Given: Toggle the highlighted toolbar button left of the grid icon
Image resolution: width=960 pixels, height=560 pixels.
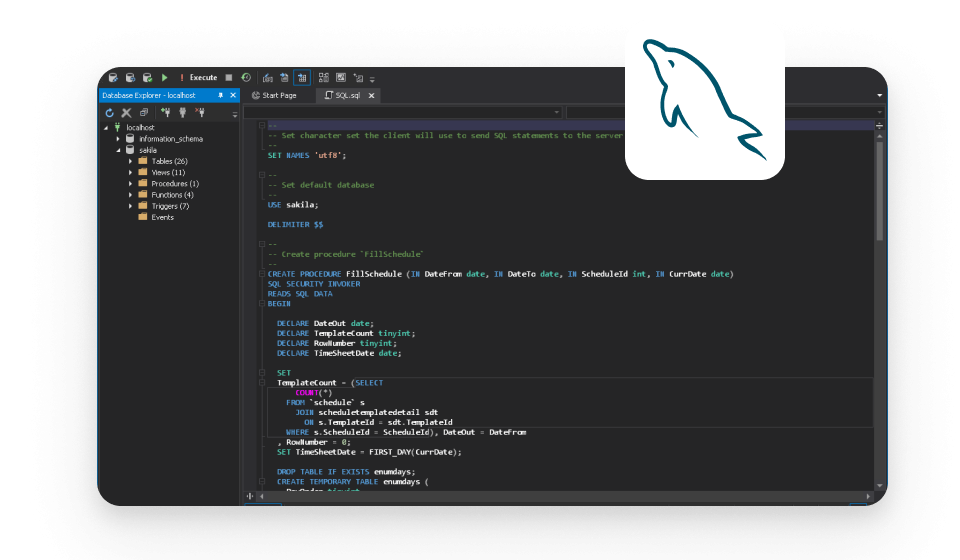Looking at the screenshot, I should (x=302, y=77).
